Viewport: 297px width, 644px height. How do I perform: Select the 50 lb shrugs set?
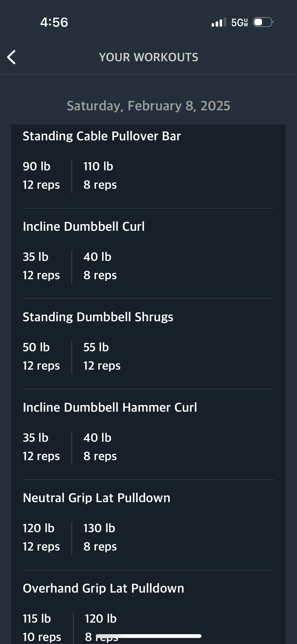tap(41, 357)
